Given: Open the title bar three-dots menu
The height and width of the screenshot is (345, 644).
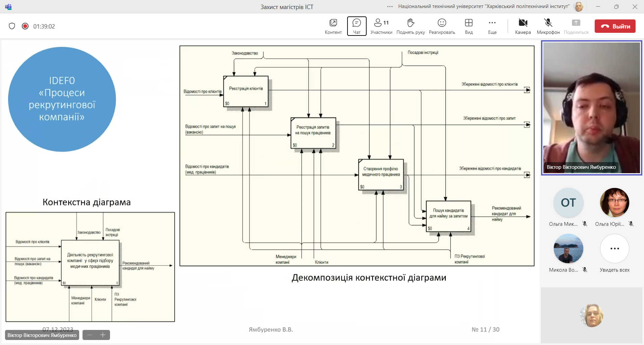Looking at the screenshot, I should [390, 7].
